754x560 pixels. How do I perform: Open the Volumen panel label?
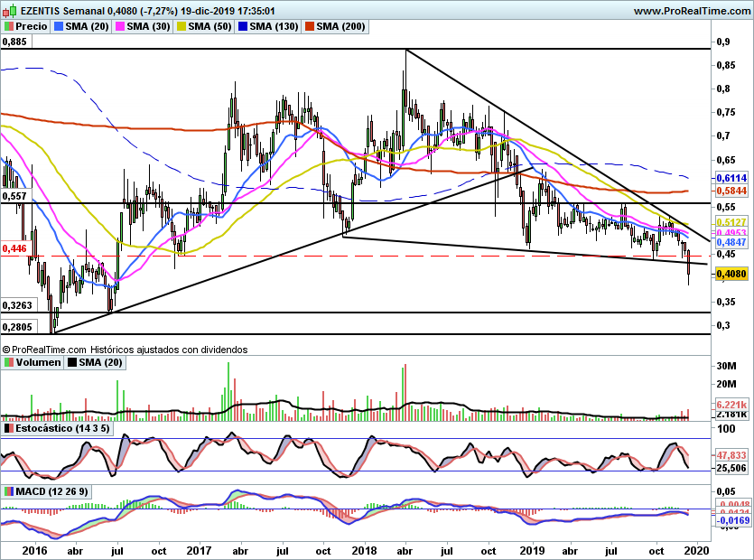pos(38,362)
